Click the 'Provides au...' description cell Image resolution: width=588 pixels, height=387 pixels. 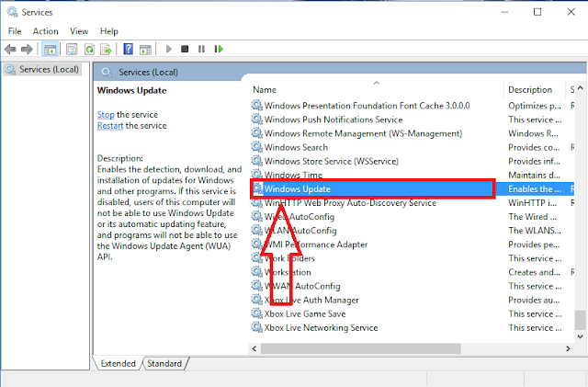click(534, 300)
